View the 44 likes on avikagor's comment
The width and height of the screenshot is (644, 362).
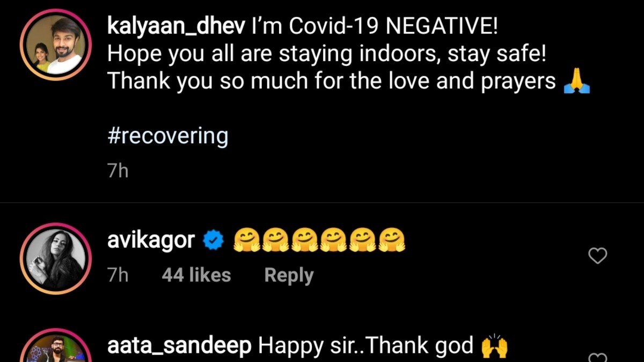(x=196, y=275)
